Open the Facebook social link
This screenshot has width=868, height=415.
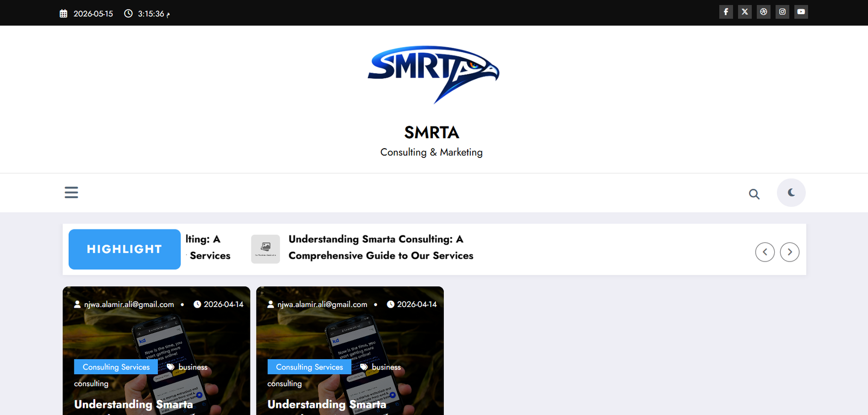point(726,12)
